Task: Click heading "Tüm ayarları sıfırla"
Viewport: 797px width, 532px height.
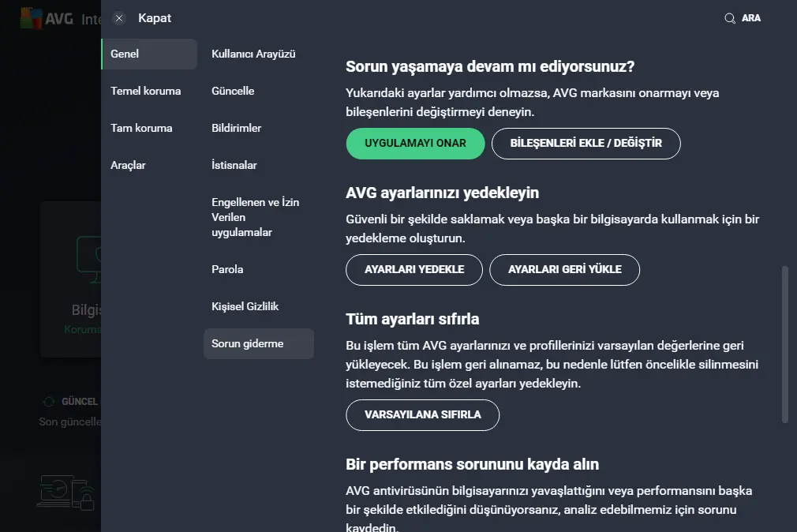Action: (x=412, y=319)
